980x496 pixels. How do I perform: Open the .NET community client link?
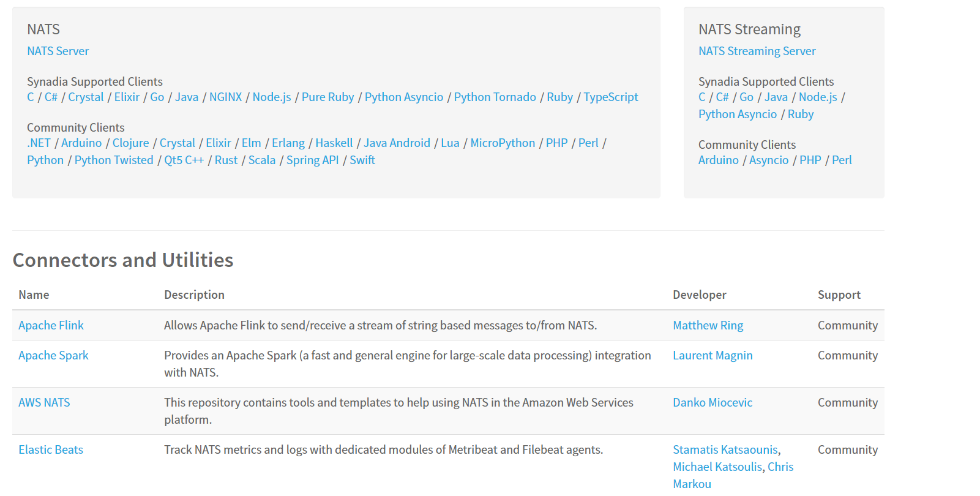(x=39, y=143)
